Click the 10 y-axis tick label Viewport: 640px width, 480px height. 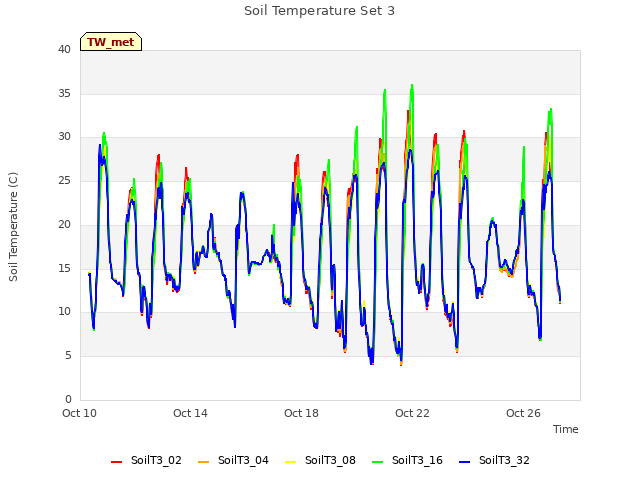64,312
